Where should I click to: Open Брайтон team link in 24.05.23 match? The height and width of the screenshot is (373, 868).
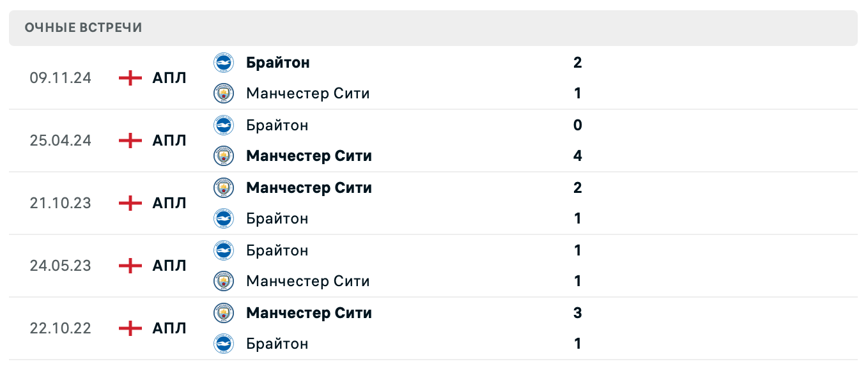point(277,250)
